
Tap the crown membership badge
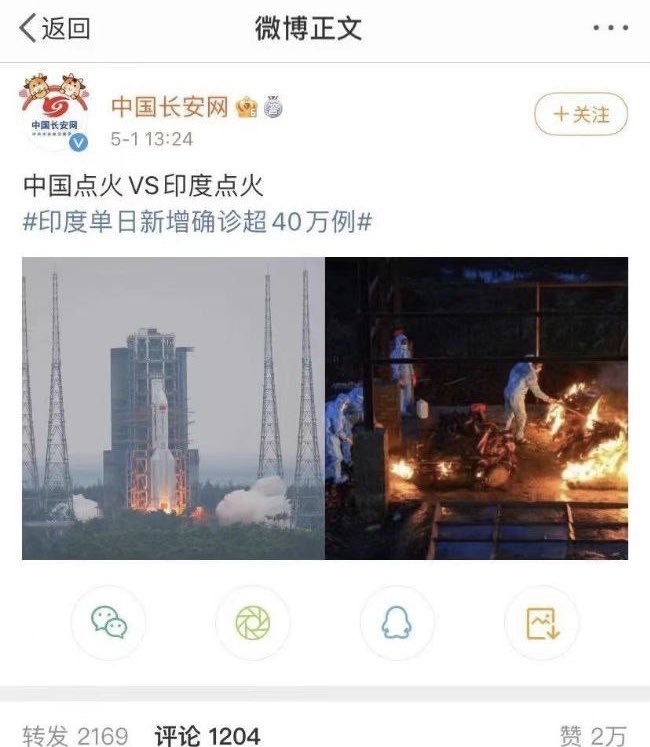(246, 107)
